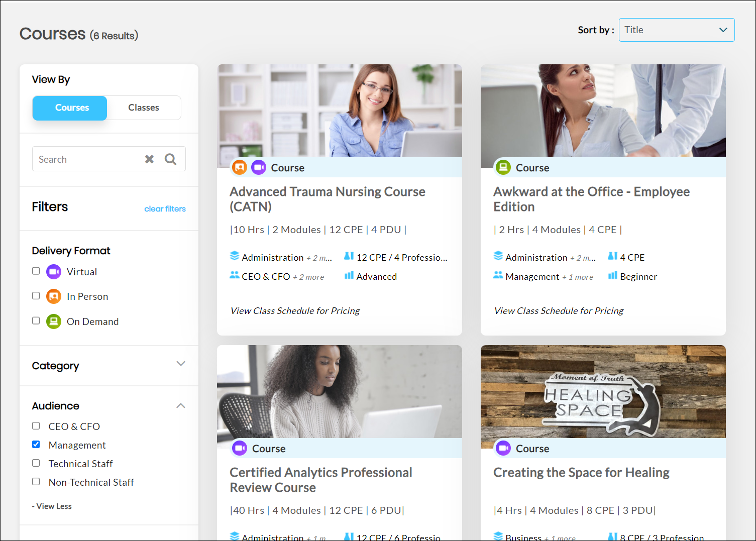Enable the CEO & CFO audience filter
The height and width of the screenshot is (541, 756).
click(x=36, y=426)
